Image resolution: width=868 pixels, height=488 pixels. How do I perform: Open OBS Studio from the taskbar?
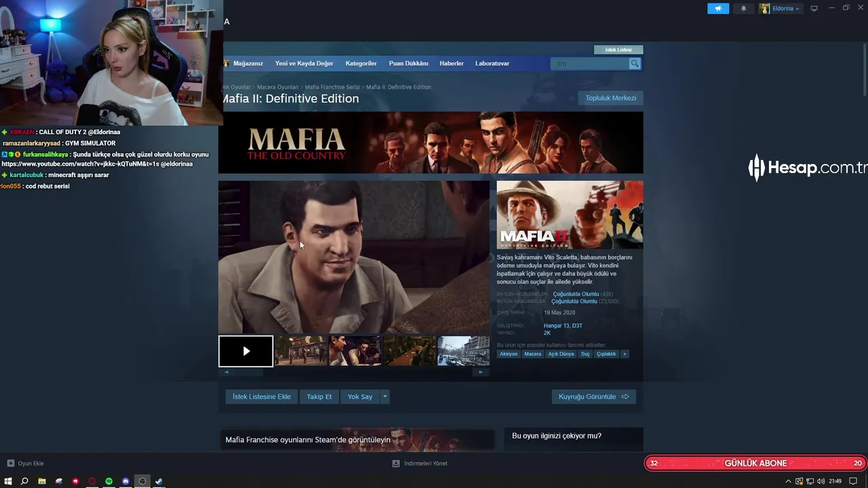point(142,481)
